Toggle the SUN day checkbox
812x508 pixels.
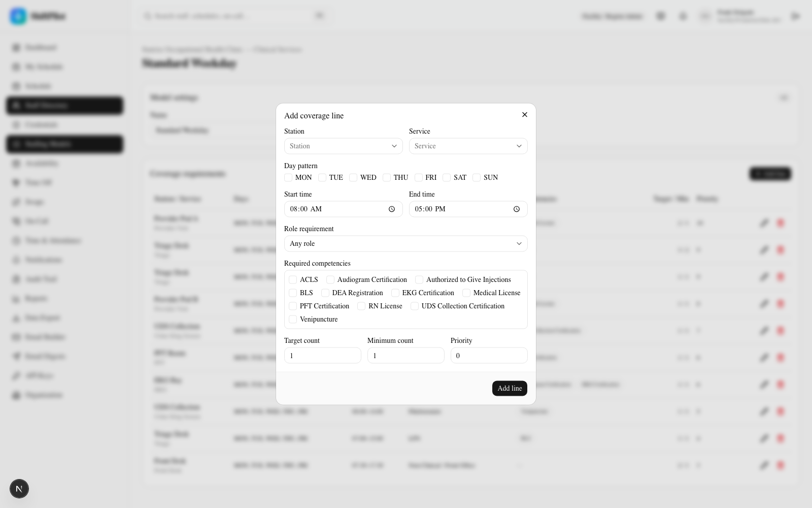[x=477, y=178]
